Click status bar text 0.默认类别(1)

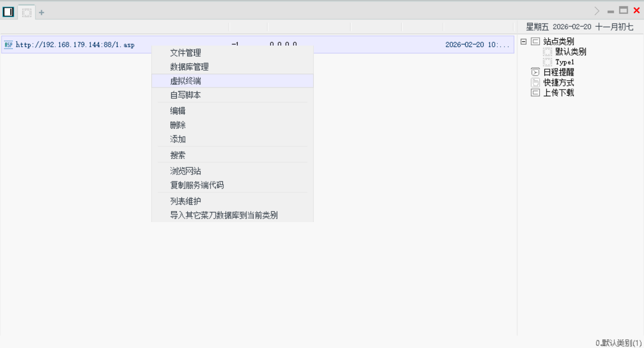pyautogui.click(x=618, y=343)
